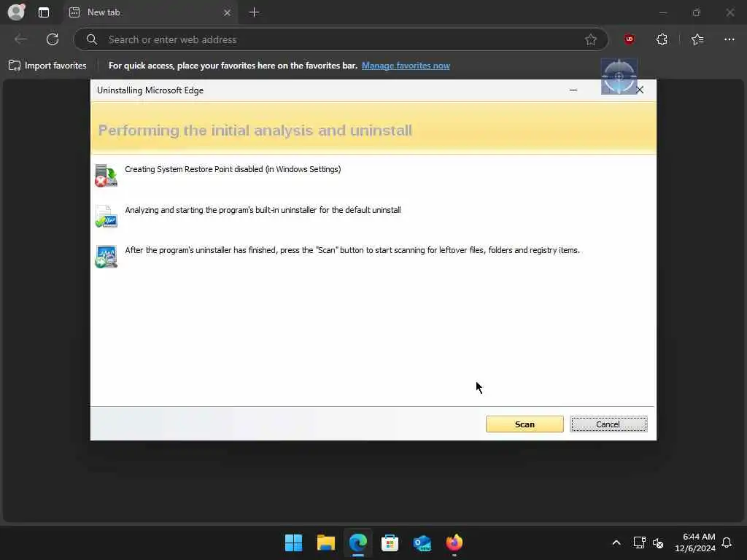Click the built-in uninstaller analysis icon
The image size is (747, 560).
(x=106, y=216)
